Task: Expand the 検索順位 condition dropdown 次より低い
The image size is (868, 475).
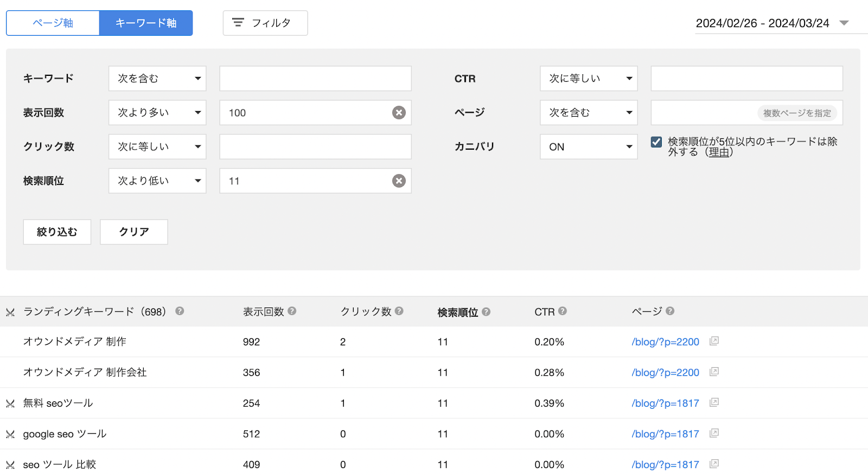Action: (x=157, y=181)
